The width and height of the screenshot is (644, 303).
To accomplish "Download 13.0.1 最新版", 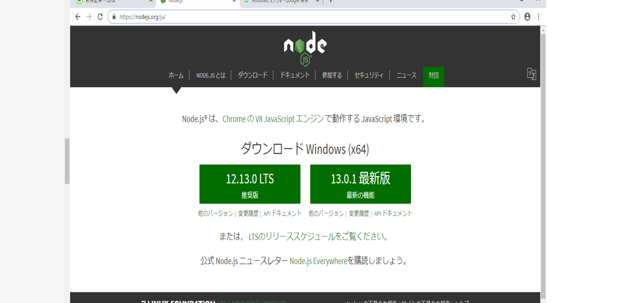I will (x=361, y=184).
